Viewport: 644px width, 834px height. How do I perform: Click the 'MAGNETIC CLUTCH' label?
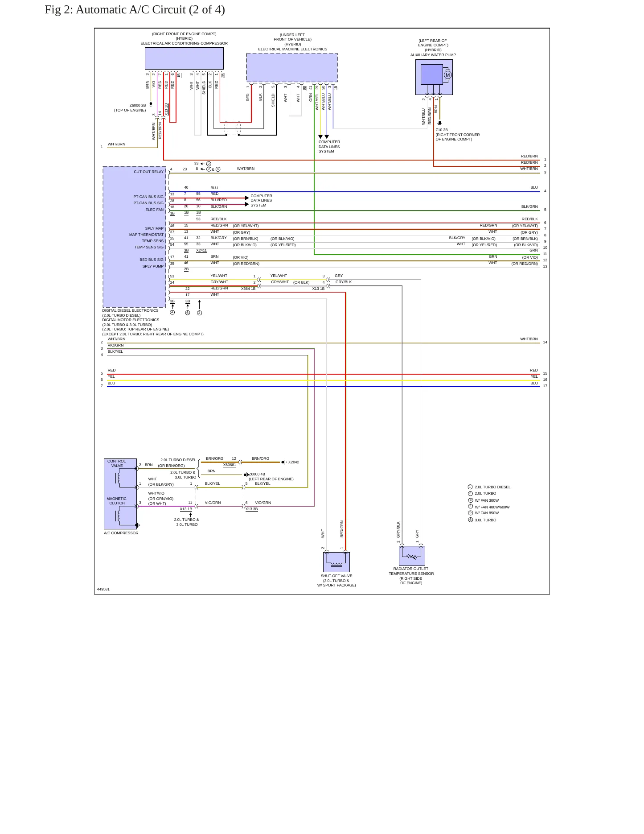coord(117,501)
